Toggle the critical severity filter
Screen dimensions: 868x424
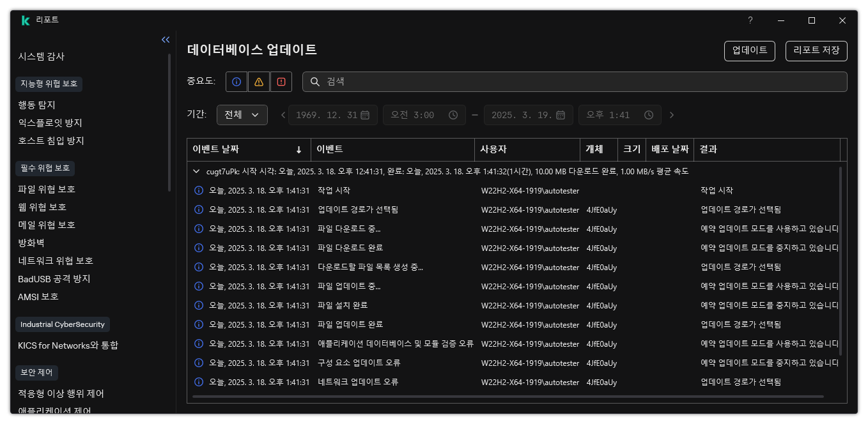[281, 81]
